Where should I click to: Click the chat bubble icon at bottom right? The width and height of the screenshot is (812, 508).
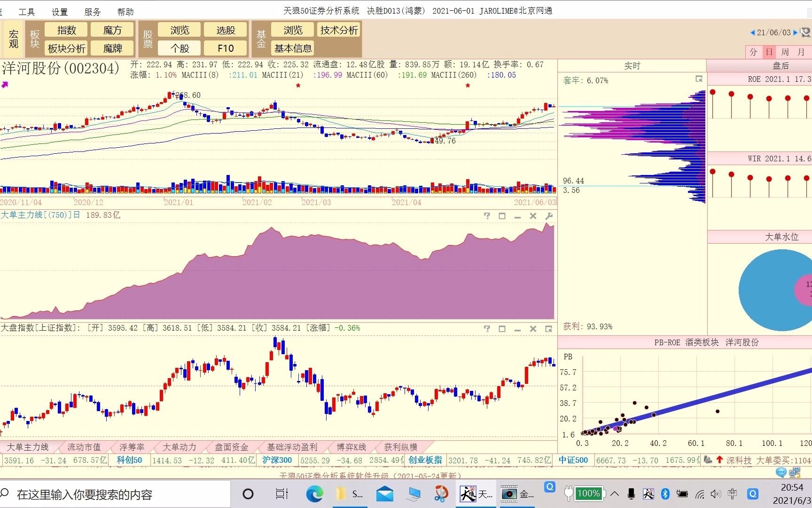tap(781, 472)
